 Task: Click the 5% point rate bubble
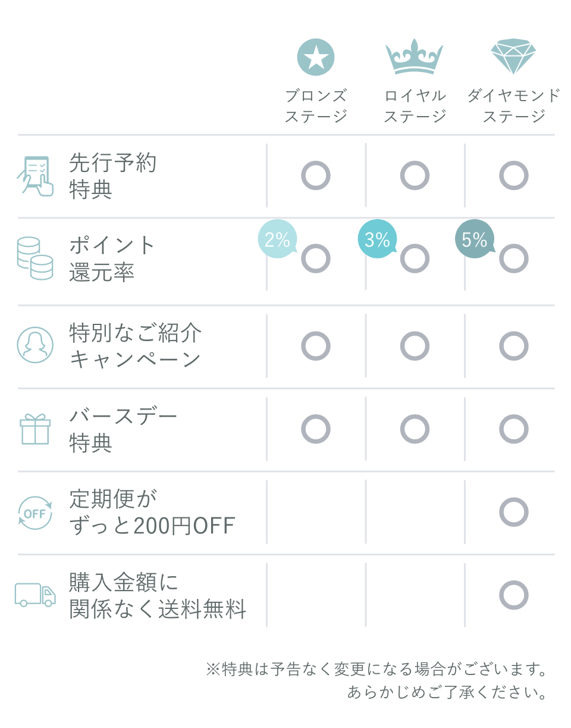[475, 239]
